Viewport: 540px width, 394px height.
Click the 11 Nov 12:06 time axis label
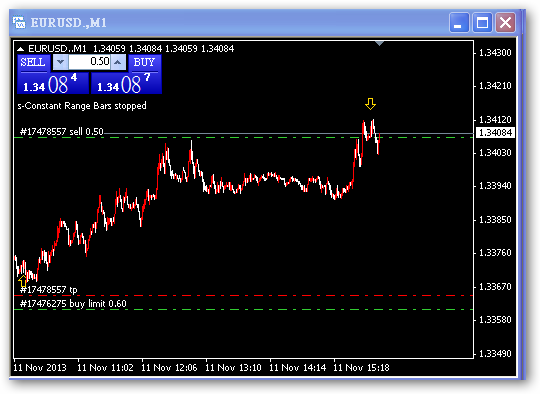click(x=169, y=368)
